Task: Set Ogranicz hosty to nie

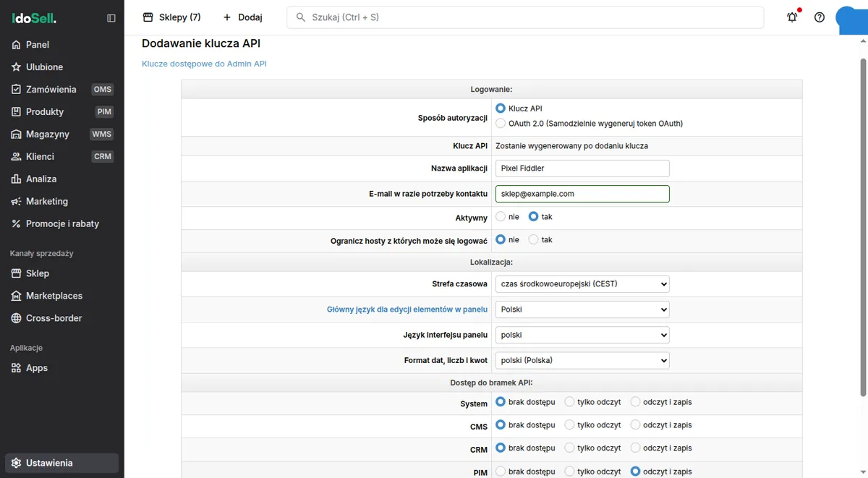Action: tap(501, 240)
